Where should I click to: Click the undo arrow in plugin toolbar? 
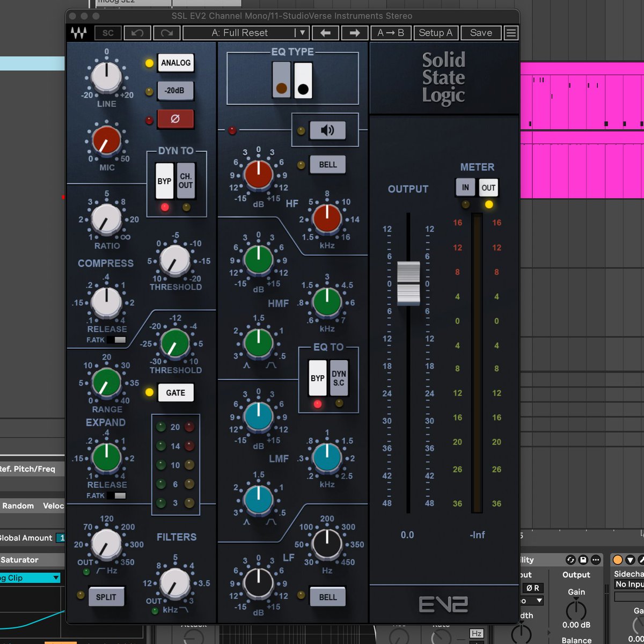click(137, 33)
